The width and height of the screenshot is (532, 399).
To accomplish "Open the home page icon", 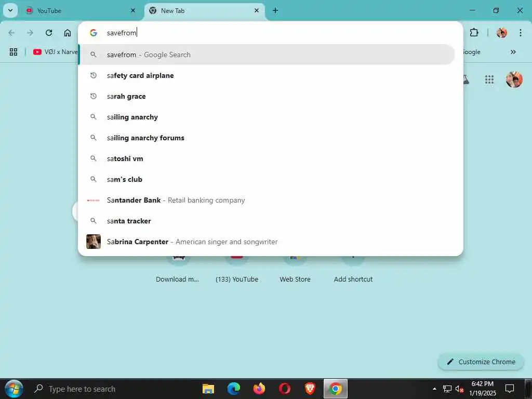I will click(x=68, y=33).
